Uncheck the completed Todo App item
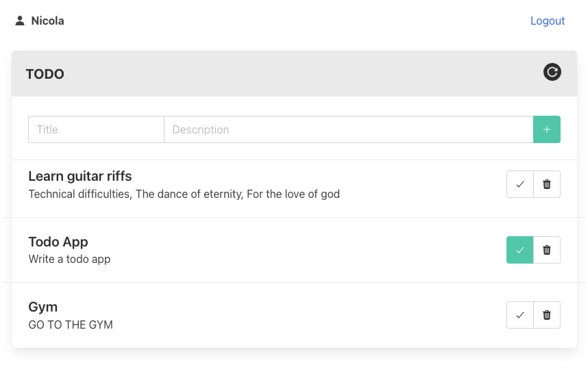The image size is (588, 380). 519,250
